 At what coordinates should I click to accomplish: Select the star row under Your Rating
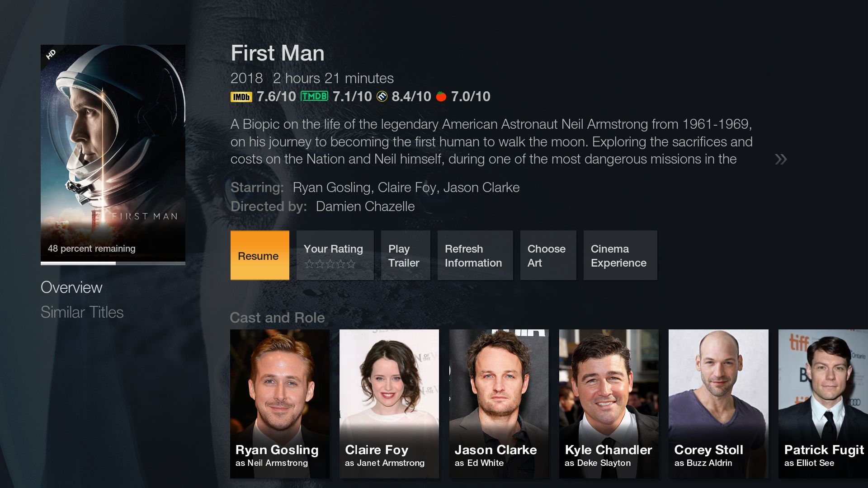click(330, 264)
